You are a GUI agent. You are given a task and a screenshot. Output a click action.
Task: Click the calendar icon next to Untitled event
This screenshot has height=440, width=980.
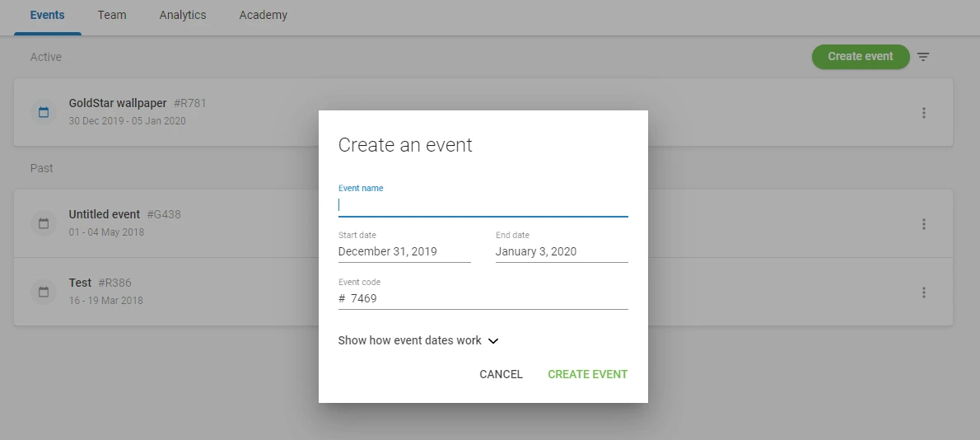click(44, 224)
